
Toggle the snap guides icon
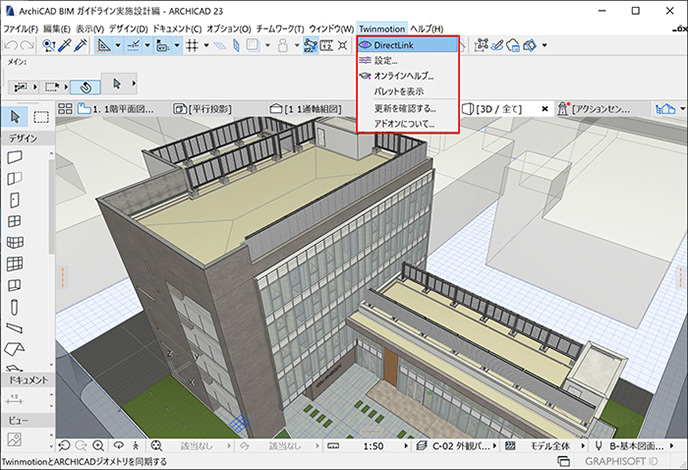133,45
